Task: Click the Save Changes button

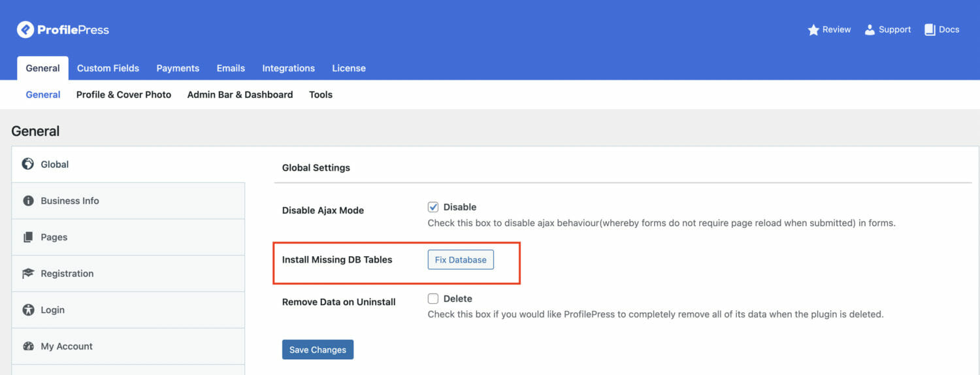Action: [318, 350]
